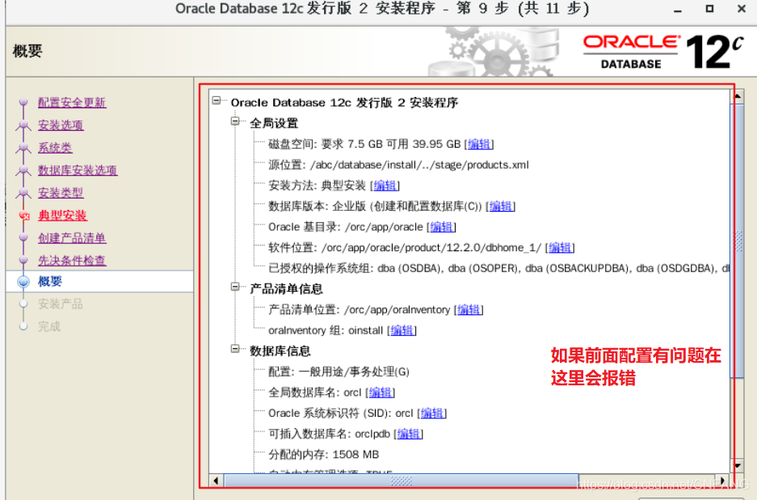Go to the 先决条件检查 step
Image resolution: width=757 pixels, height=500 pixels.
point(72,261)
